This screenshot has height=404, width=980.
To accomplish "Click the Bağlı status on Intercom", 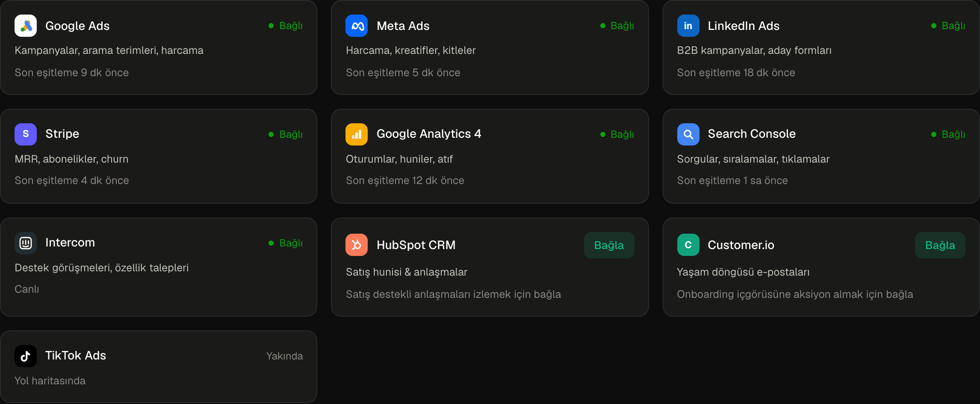I will (286, 243).
